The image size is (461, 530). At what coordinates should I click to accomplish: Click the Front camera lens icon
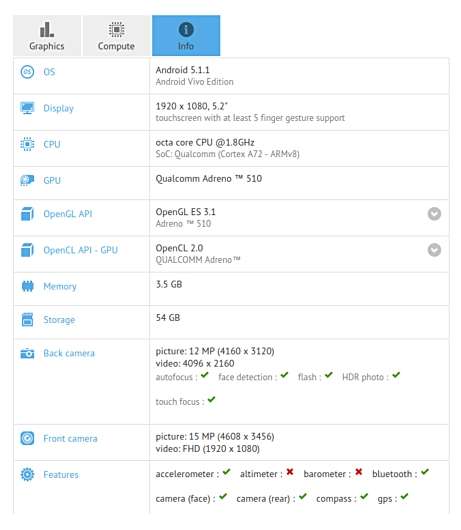pos(27,438)
